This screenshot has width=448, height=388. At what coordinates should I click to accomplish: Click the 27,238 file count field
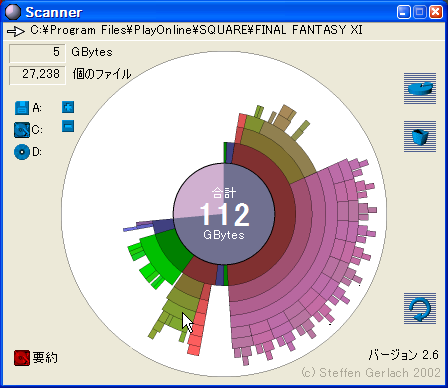pos(37,75)
